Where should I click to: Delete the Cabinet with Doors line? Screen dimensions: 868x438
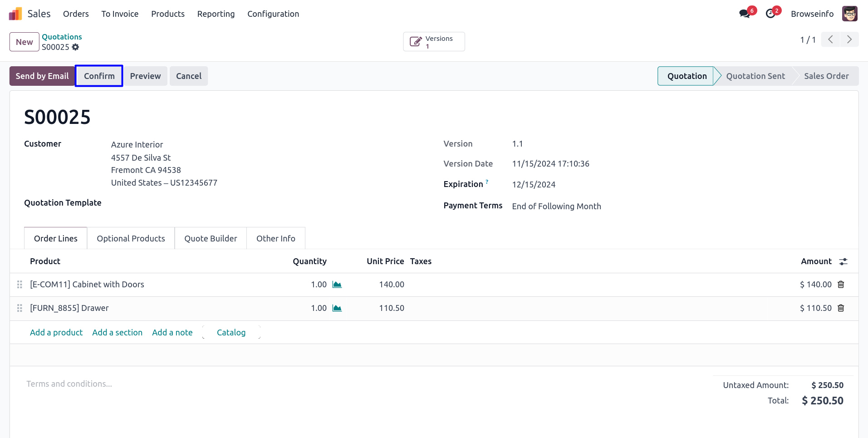[x=841, y=285]
